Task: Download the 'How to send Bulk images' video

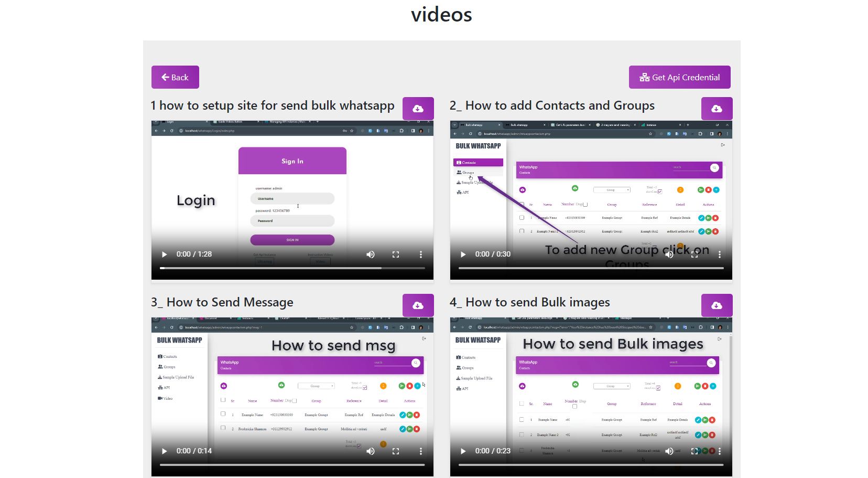Action: 717,305
